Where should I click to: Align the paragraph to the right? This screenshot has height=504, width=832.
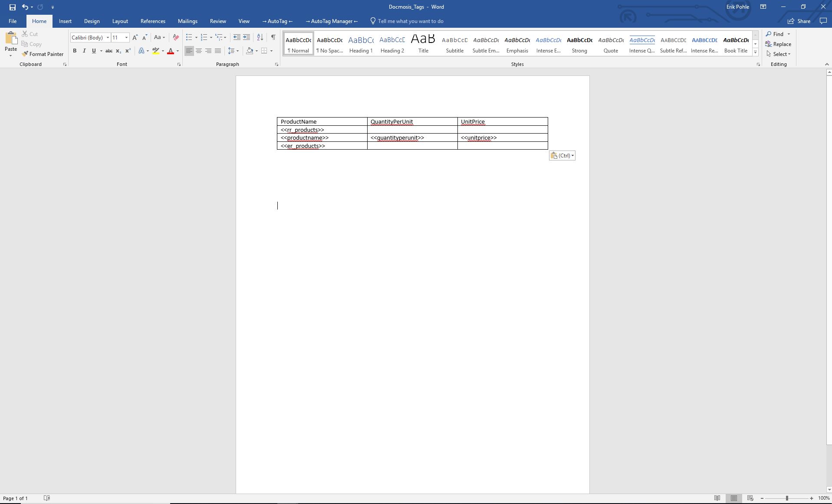pyautogui.click(x=208, y=51)
